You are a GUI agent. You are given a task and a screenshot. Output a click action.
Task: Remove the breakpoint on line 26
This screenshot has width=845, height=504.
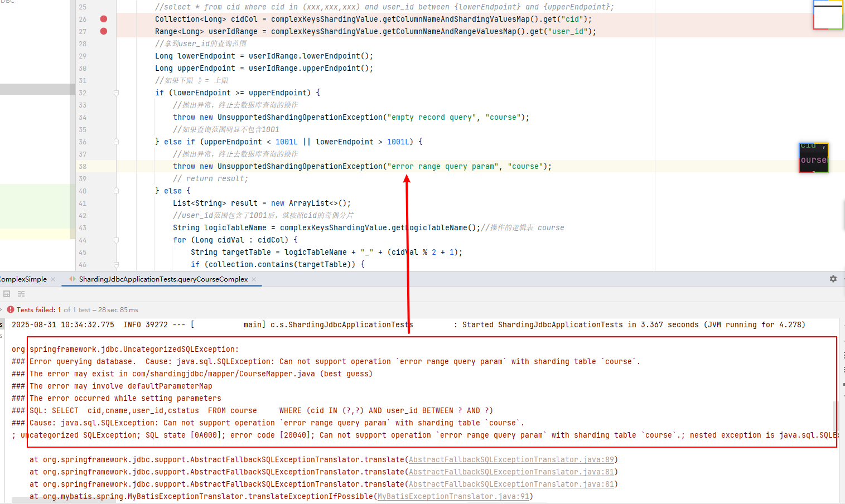[103, 19]
